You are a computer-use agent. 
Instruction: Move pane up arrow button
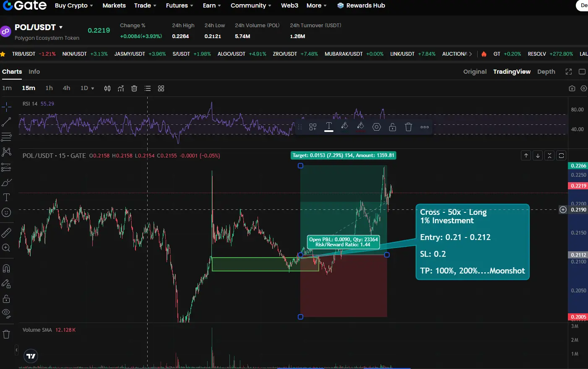click(526, 155)
